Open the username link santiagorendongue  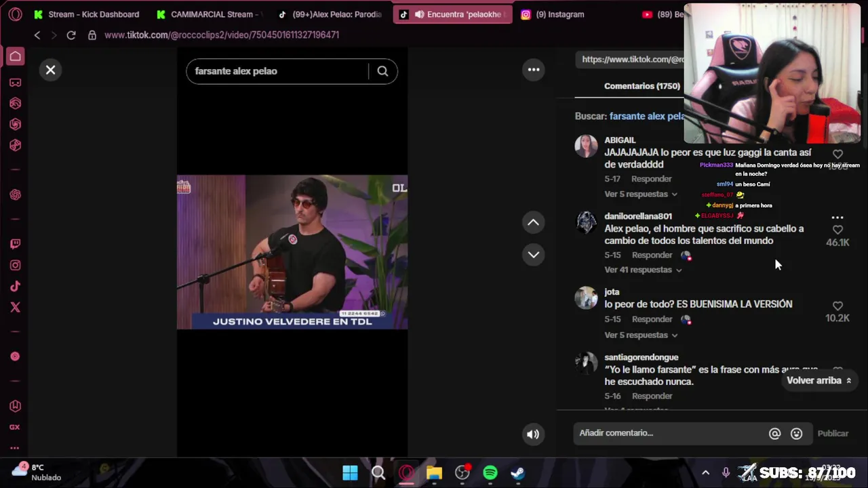pos(642,357)
